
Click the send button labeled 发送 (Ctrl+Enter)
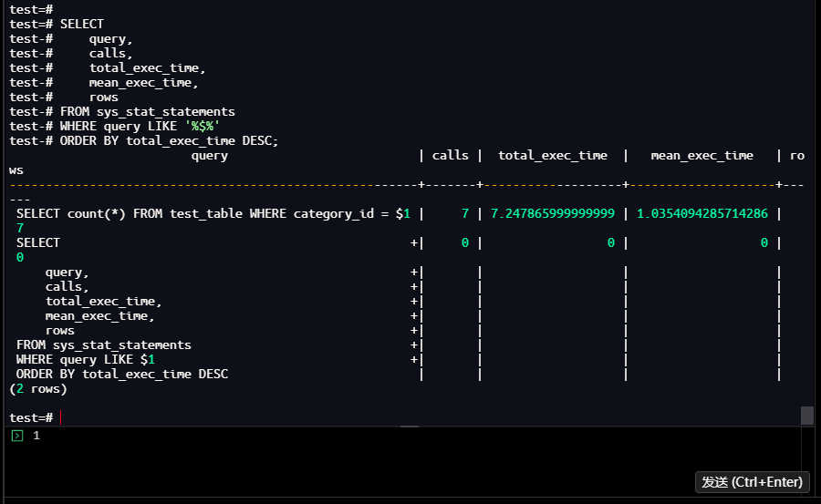click(752, 482)
